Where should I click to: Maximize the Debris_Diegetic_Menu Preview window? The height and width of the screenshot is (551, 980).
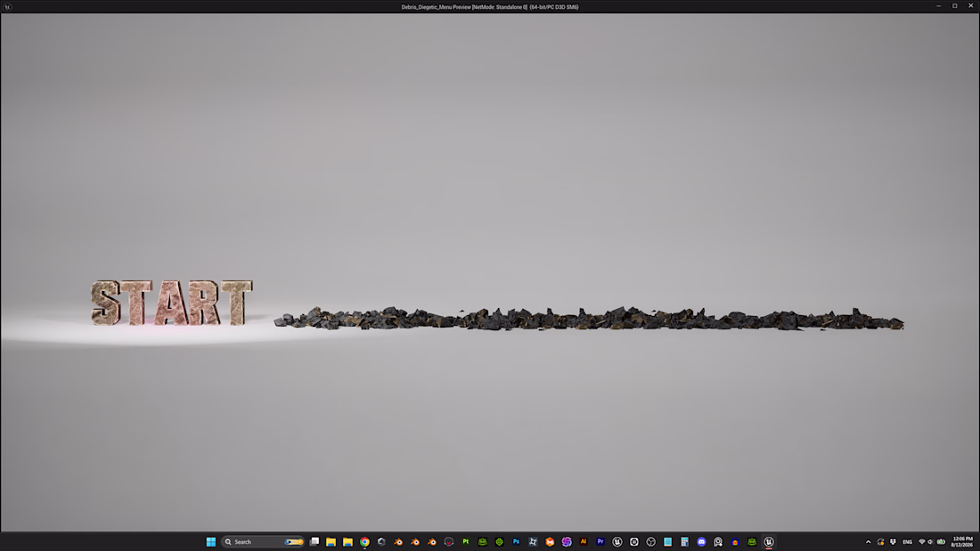pos(955,6)
